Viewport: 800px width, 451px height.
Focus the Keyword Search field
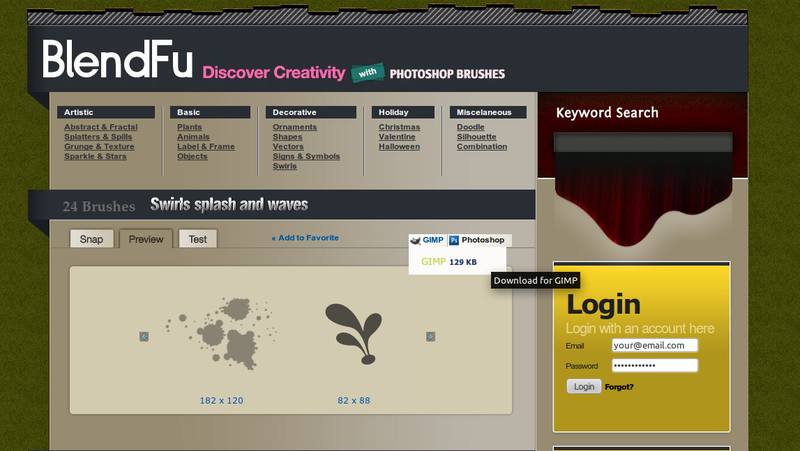(643, 143)
